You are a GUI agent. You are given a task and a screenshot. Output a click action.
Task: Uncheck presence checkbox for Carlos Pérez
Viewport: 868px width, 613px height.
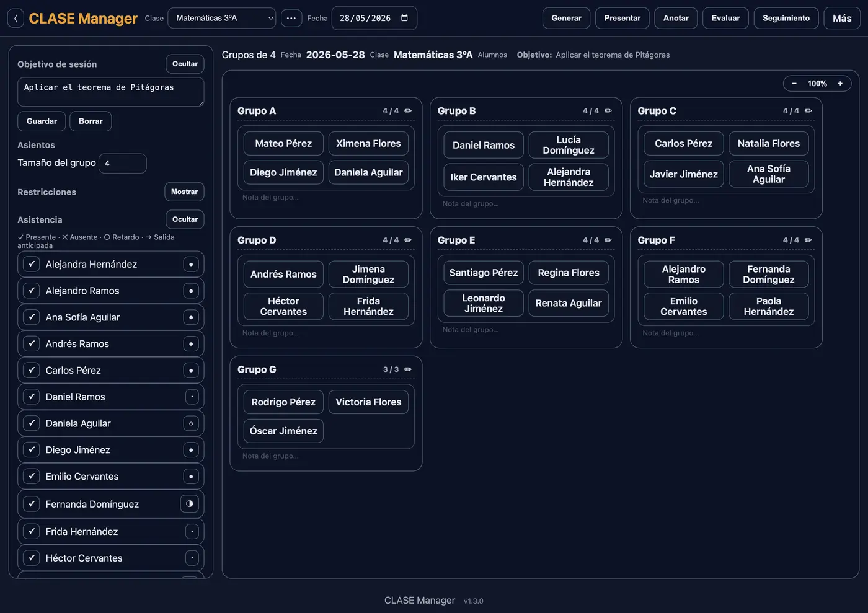[x=32, y=371]
